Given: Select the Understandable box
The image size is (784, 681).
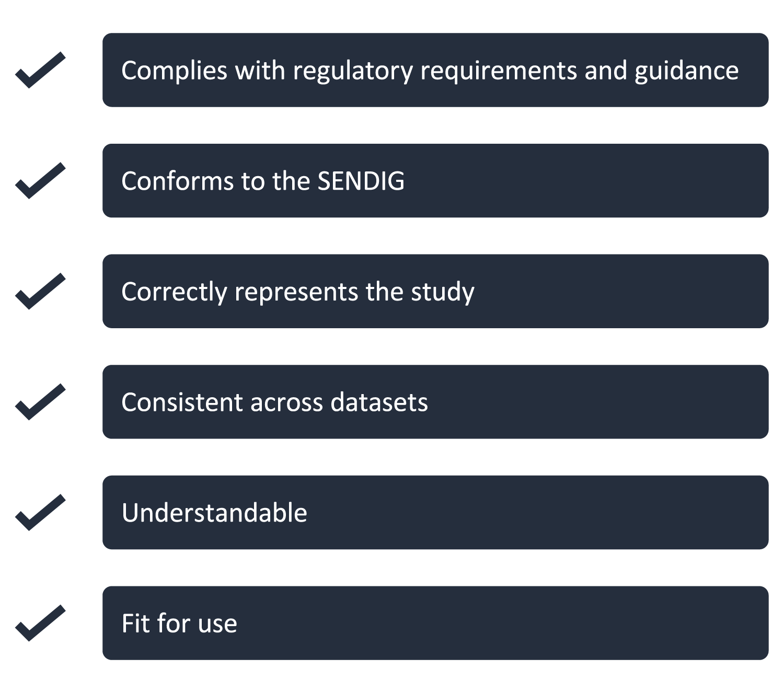Looking at the screenshot, I should pyautogui.click(x=435, y=512).
